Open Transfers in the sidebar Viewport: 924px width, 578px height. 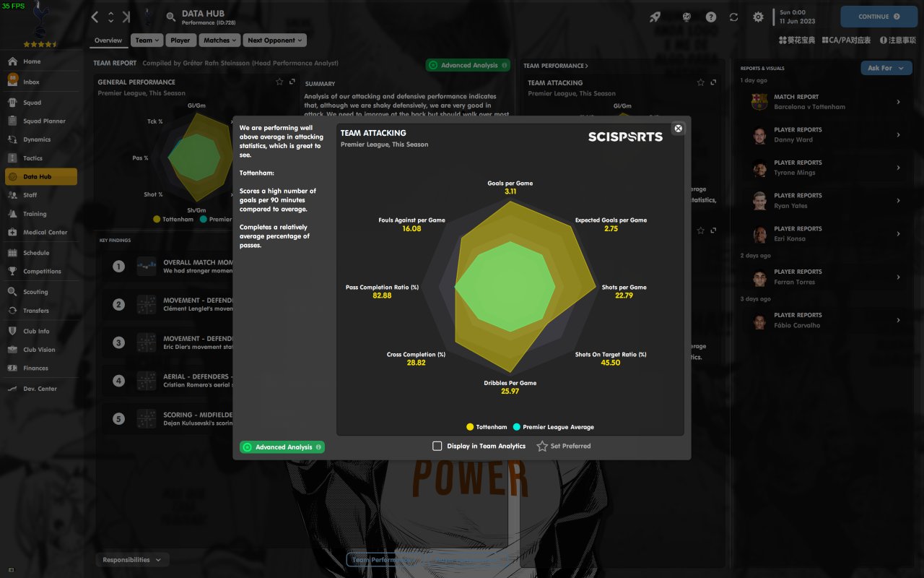click(40, 311)
